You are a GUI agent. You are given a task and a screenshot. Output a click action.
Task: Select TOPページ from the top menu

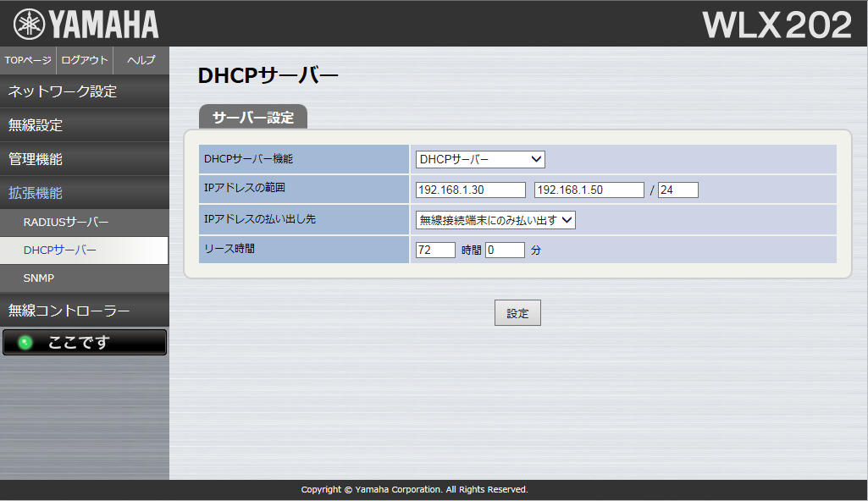(x=27, y=60)
